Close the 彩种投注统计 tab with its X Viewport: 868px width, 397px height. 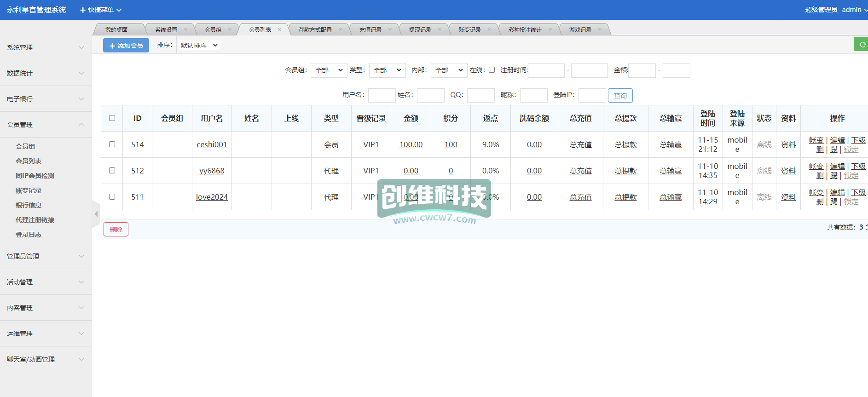(x=550, y=29)
